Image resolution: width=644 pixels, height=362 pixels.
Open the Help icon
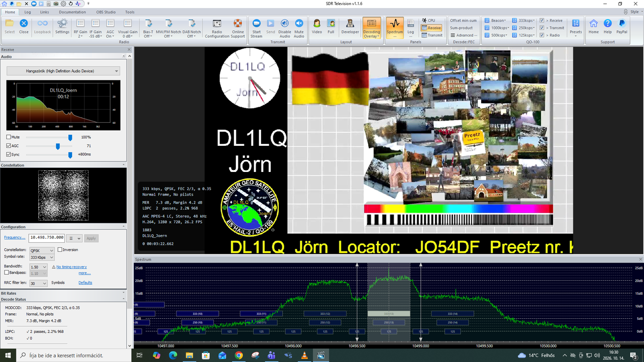[x=608, y=26]
